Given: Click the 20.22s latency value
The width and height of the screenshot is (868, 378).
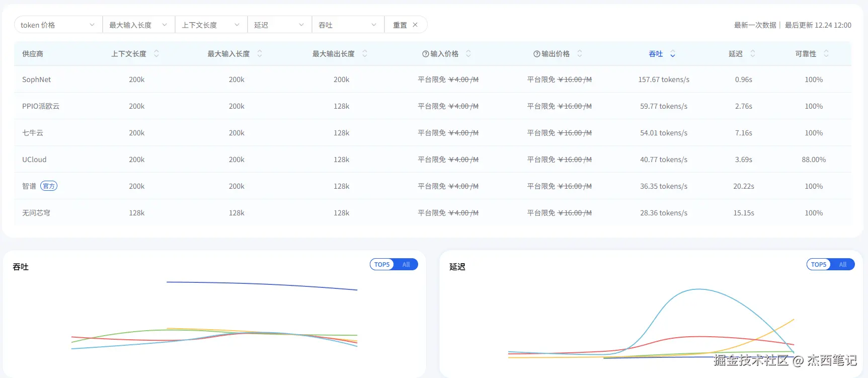Looking at the screenshot, I should coord(744,186).
